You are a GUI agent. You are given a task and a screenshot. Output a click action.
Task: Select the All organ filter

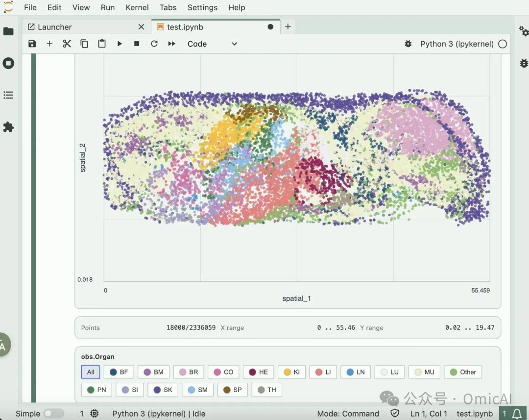click(x=91, y=372)
